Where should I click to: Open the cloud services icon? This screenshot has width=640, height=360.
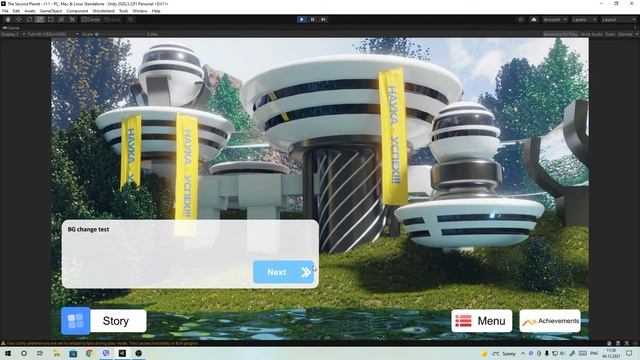pos(533,19)
